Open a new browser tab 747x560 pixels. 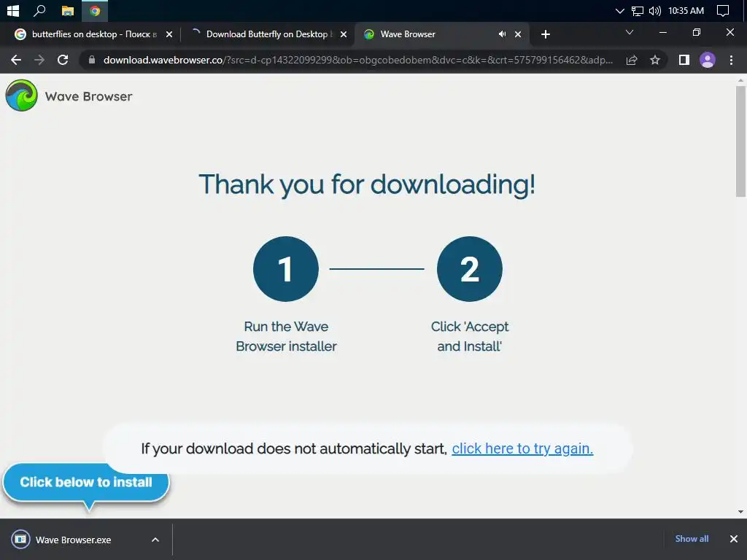pyautogui.click(x=546, y=34)
